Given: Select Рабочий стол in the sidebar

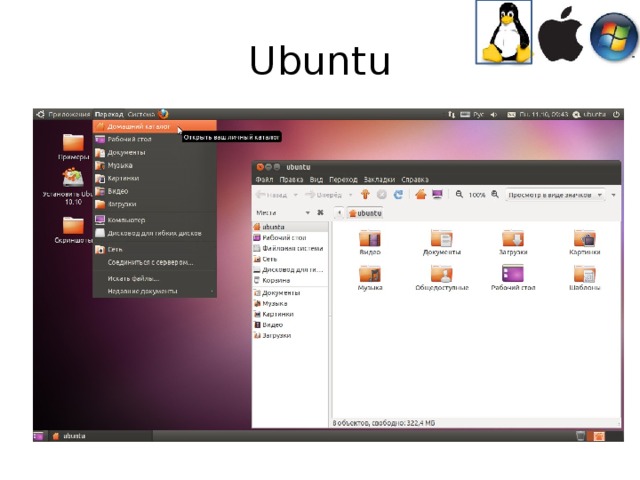Looking at the screenshot, I should click(290, 238).
